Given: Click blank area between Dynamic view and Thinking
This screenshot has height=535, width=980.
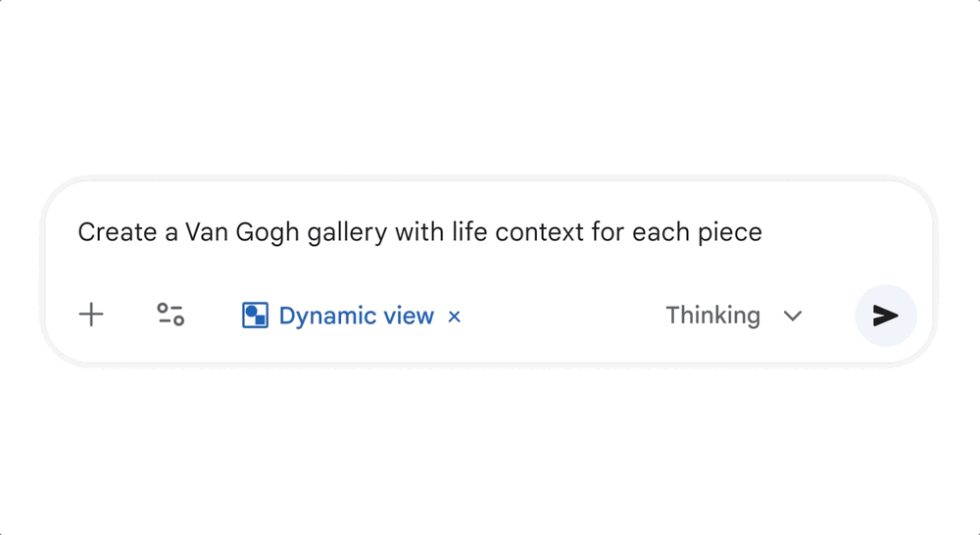Looking at the screenshot, I should pos(559,316).
